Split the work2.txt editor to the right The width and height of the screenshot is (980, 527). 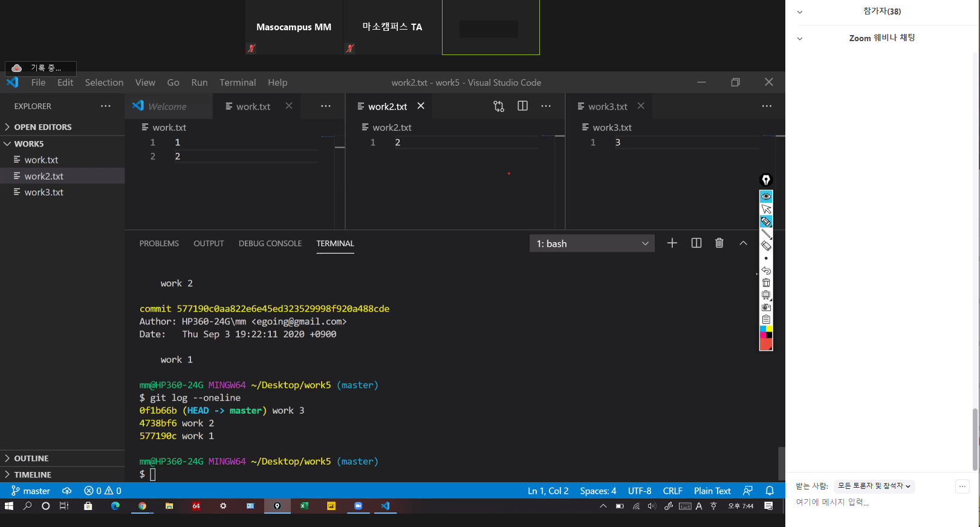click(522, 106)
